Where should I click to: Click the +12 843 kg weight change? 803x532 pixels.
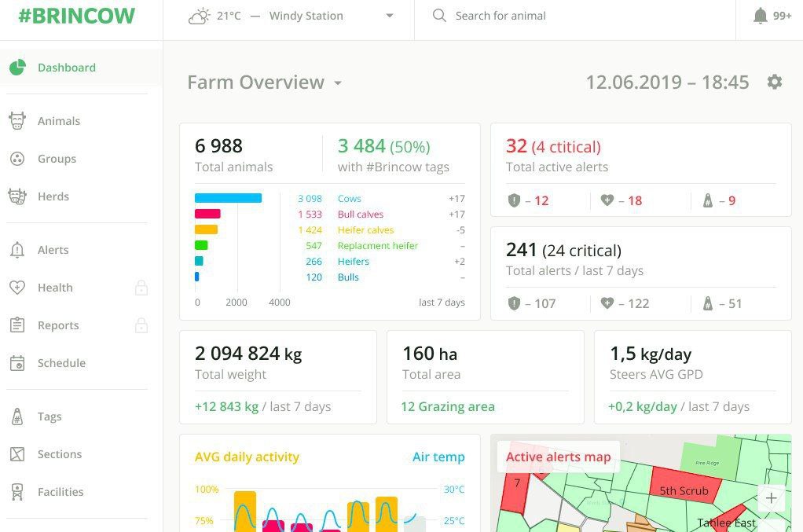click(227, 406)
